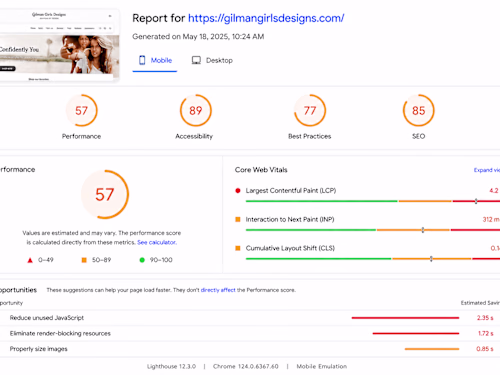Click the orange square beside Interaction to Next Paint
The height and width of the screenshot is (375, 500).
[x=238, y=219]
